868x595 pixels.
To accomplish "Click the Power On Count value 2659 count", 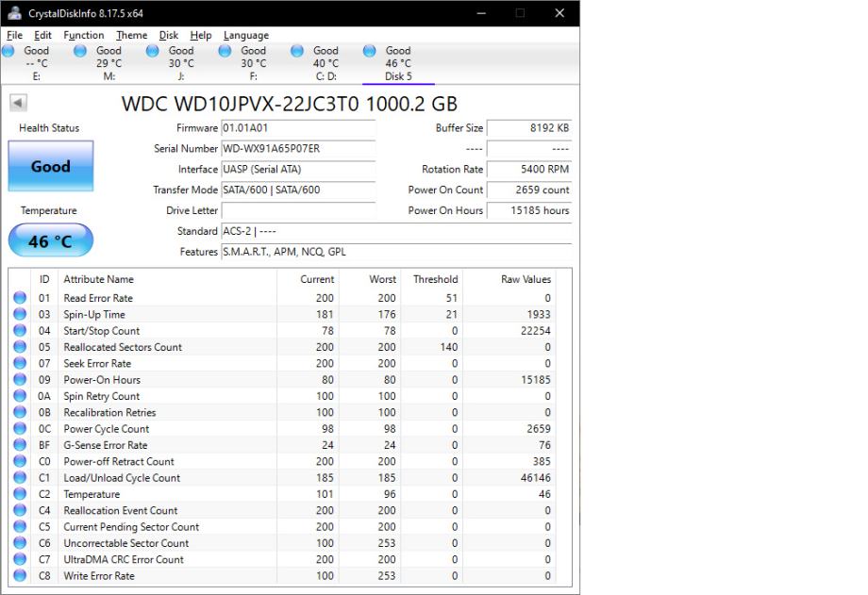I will coord(529,190).
